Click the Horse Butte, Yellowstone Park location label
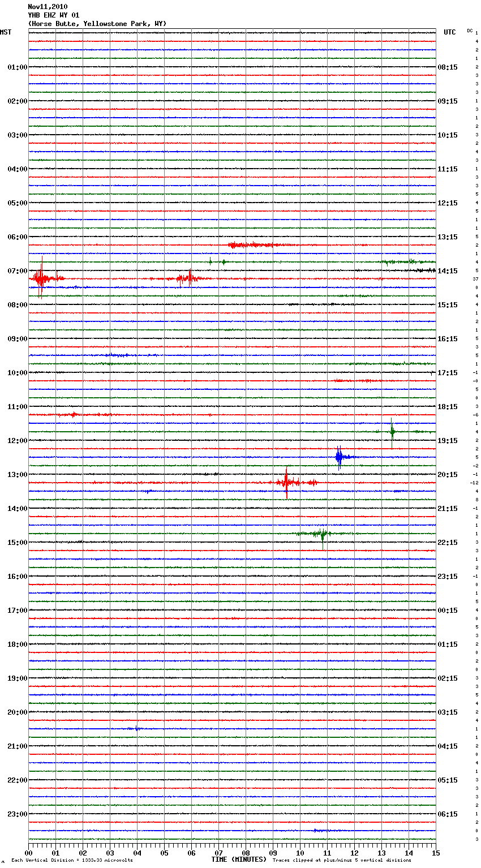The image size is (481, 868). point(97,24)
